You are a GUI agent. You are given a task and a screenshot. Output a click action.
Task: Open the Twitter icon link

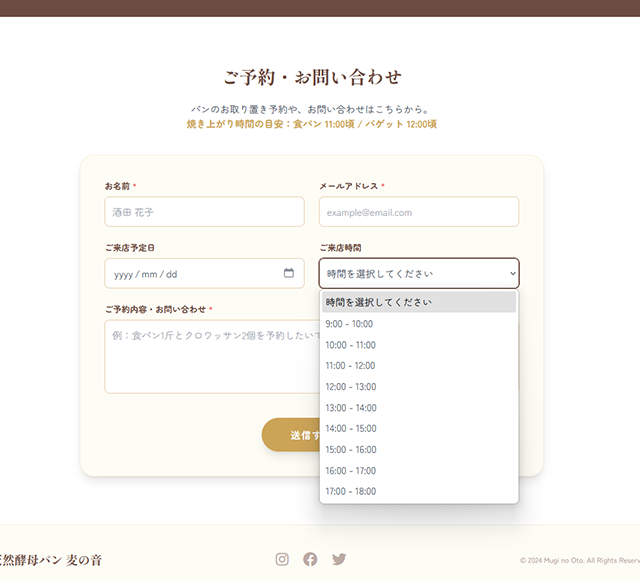click(339, 559)
